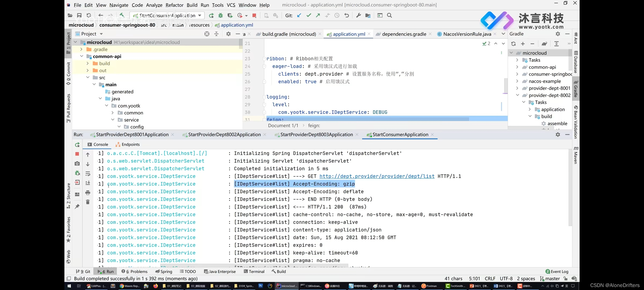The width and height of the screenshot is (644, 290).
Task: Toggle the Structure side panel
Action: pos(68,196)
